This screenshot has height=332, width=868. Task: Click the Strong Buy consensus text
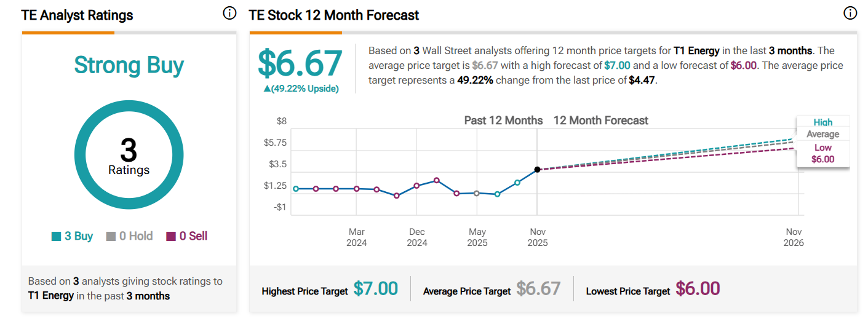tap(129, 65)
